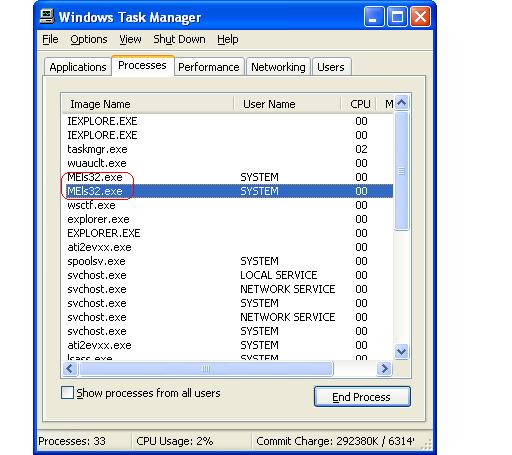The height and width of the screenshot is (455, 512).
Task: Select the taskmgr.exe process
Action: (228, 149)
